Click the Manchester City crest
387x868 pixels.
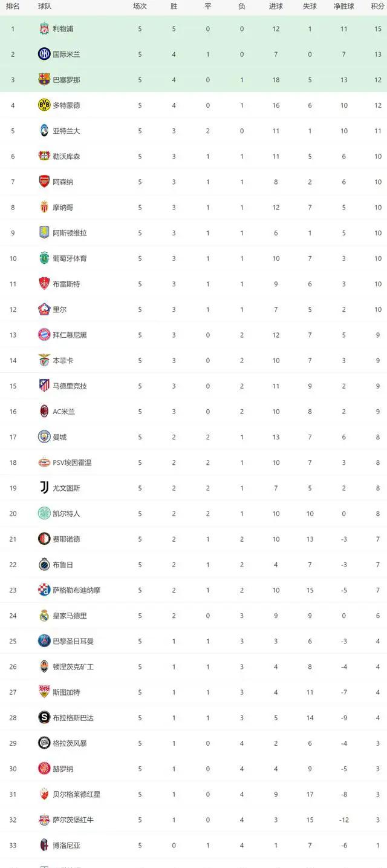(44, 436)
